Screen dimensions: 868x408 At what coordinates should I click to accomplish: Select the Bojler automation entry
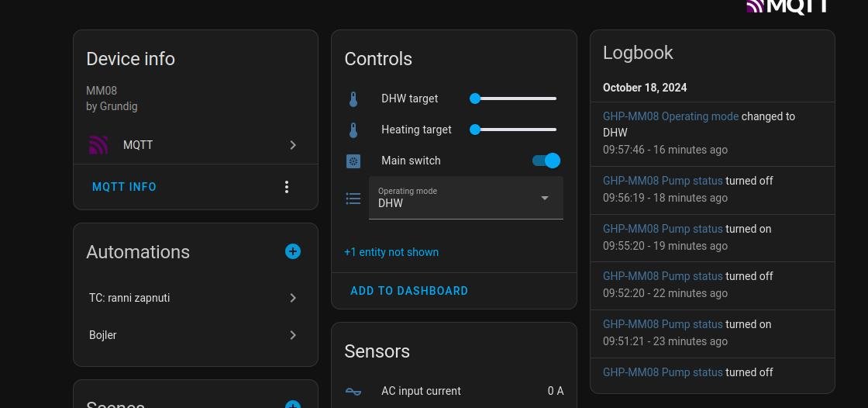click(x=195, y=335)
